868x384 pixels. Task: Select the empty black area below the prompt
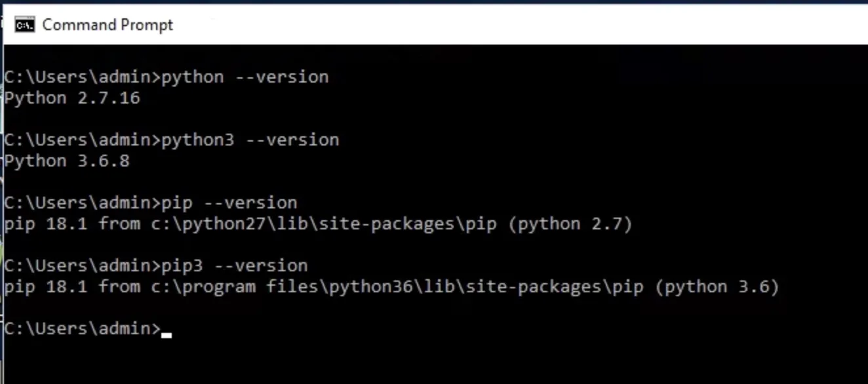pyautogui.click(x=434, y=362)
